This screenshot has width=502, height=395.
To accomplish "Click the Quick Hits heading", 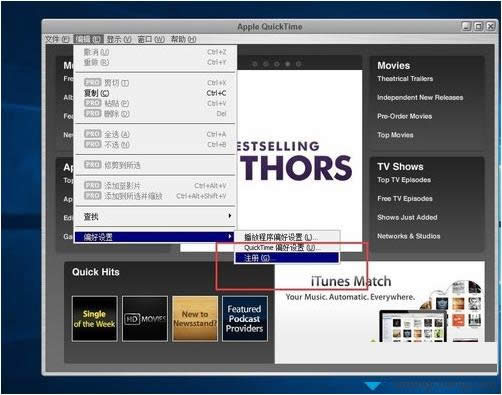I will [96, 272].
